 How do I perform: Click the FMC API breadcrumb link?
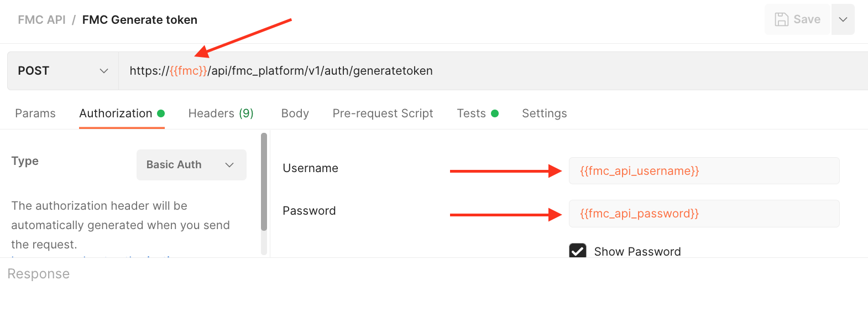tap(41, 20)
